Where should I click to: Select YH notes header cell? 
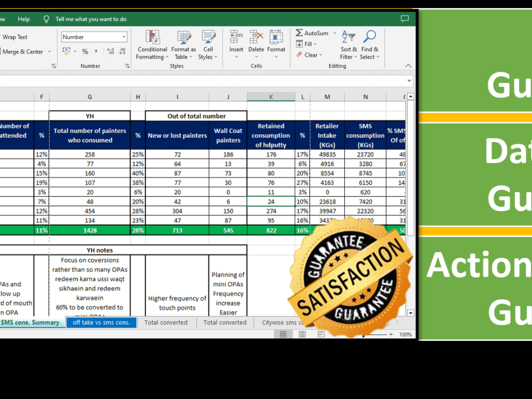coord(100,251)
